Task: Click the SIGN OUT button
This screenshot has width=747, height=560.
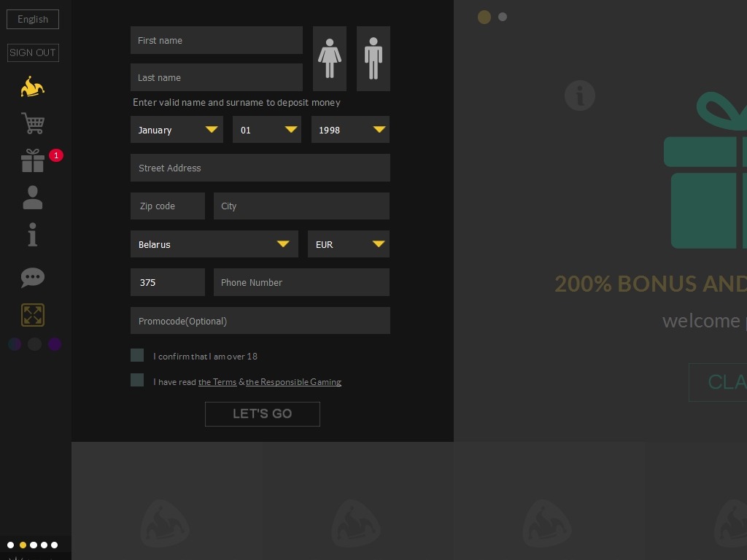Action: tap(33, 52)
